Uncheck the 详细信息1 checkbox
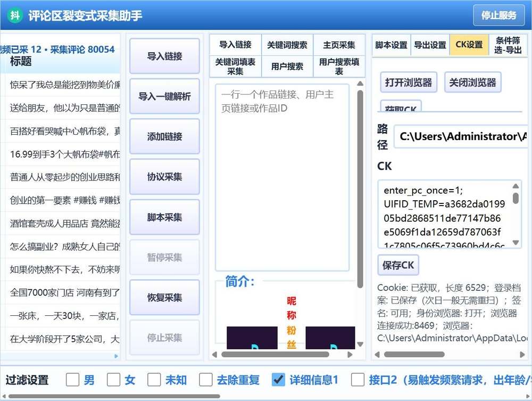This screenshot has height=401, width=532. pos(278,380)
